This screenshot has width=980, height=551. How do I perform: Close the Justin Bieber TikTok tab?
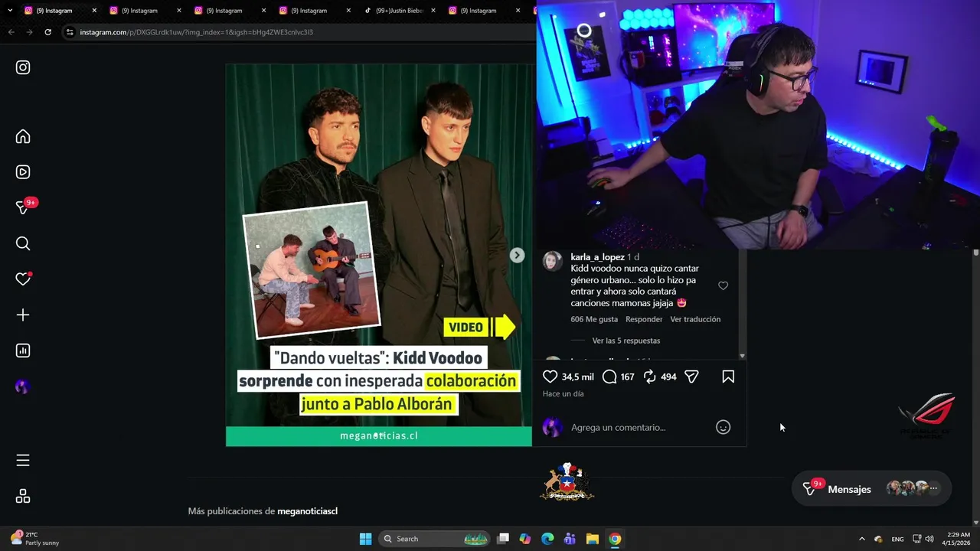click(433, 11)
